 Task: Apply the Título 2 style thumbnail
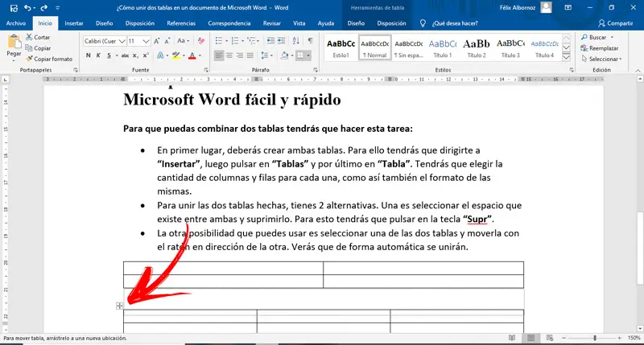477,48
